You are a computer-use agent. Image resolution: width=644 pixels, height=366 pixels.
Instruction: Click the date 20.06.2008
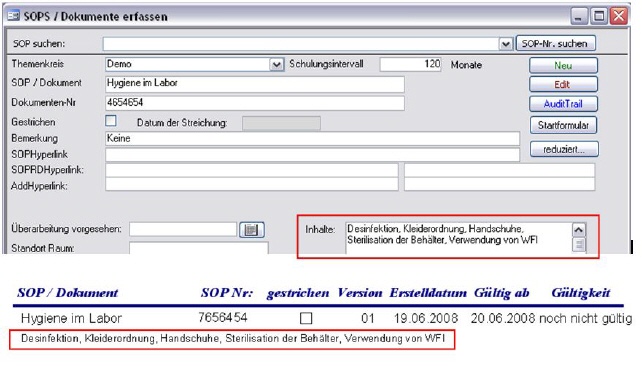tap(503, 318)
